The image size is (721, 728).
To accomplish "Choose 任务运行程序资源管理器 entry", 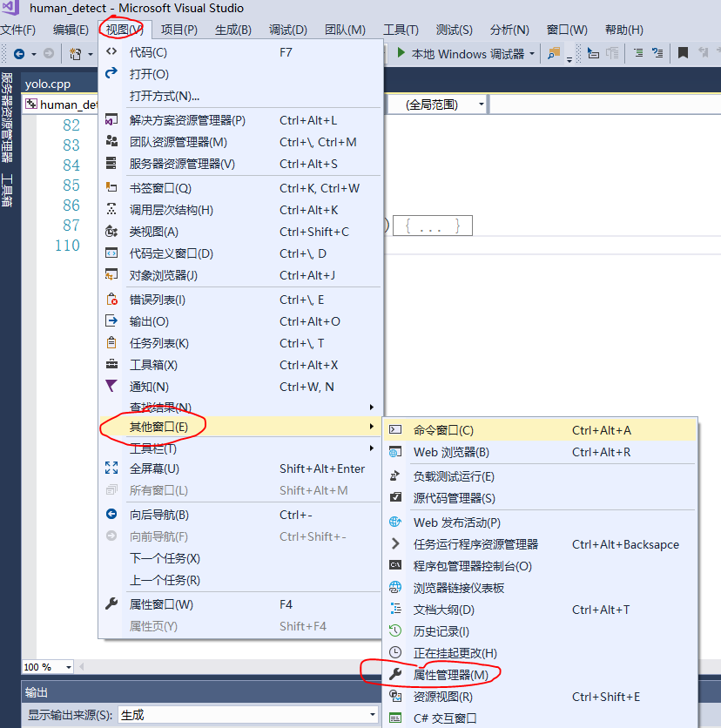I will [541, 544].
